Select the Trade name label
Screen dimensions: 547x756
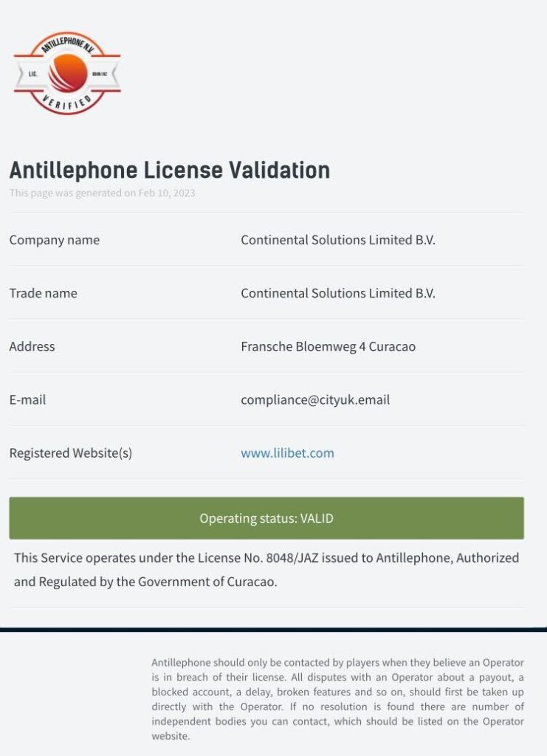click(43, 293)
